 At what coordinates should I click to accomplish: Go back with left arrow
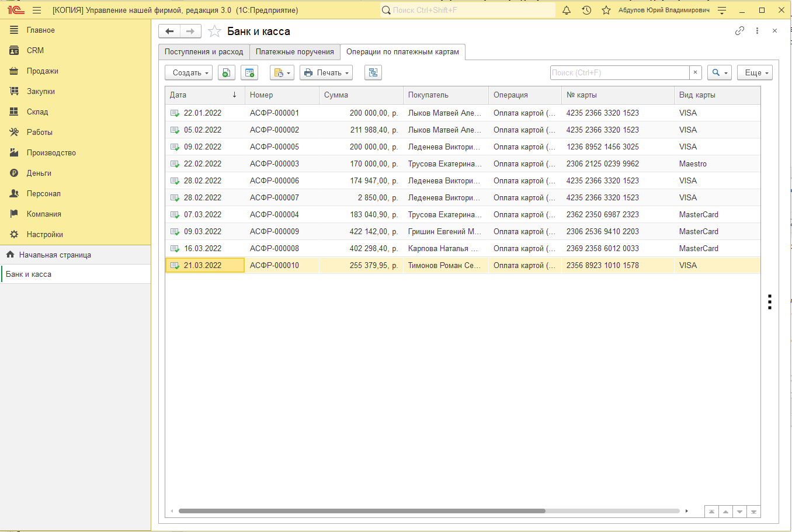tap(169, 31)
